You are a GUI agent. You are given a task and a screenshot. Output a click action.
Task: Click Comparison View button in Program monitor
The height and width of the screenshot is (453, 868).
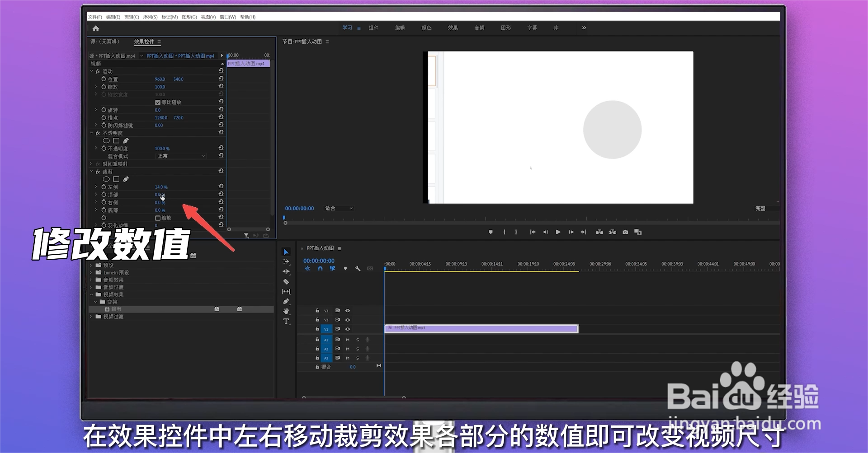tap(638, 232)
